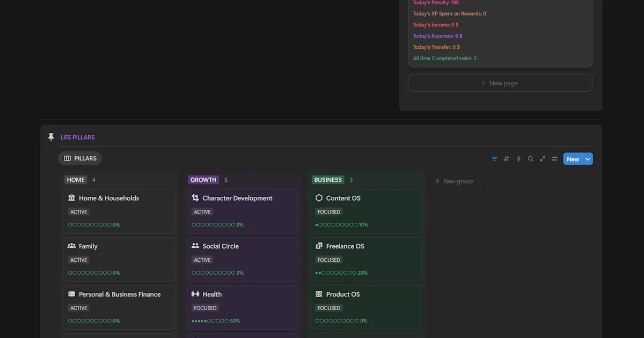Click the lightning bolt automations icon
Screen dimensions: 644x338
(x=518, y=159)
